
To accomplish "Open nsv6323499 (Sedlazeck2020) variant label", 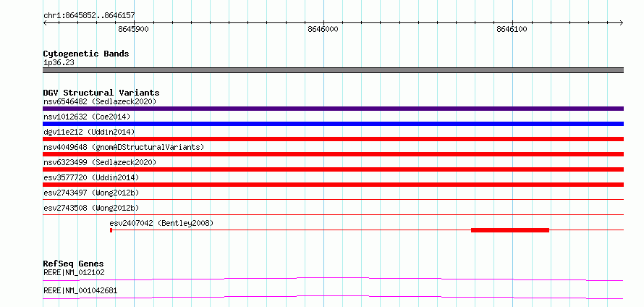I will (100, 162).
